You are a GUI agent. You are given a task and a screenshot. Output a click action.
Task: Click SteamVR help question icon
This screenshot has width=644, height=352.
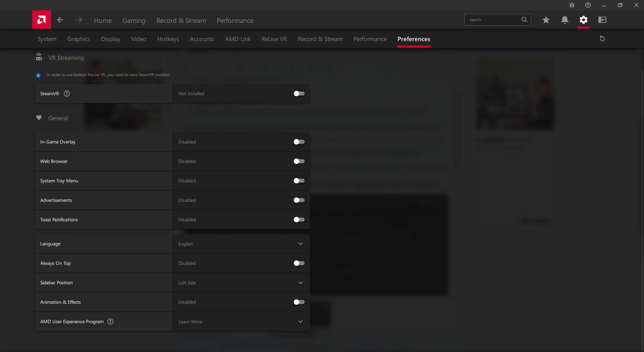coord(67,94)
